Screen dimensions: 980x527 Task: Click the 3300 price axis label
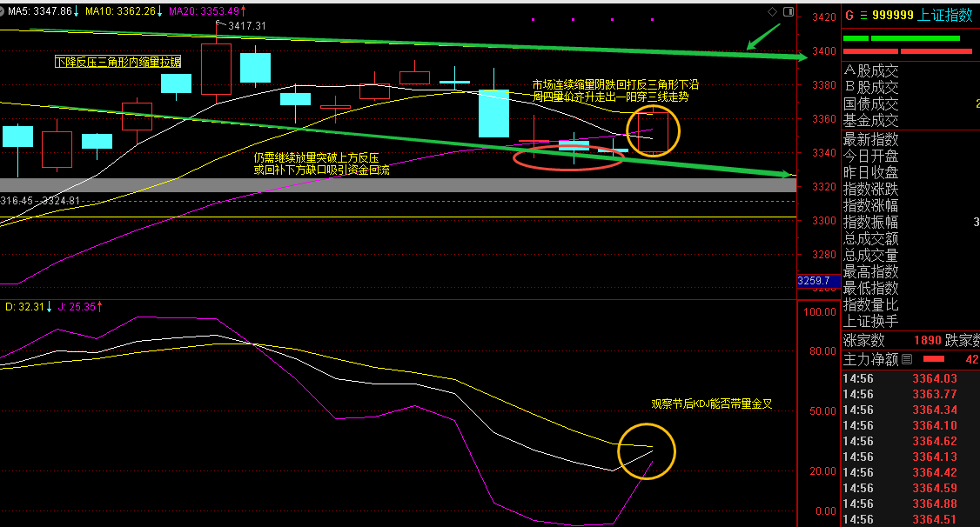point(823,220)
